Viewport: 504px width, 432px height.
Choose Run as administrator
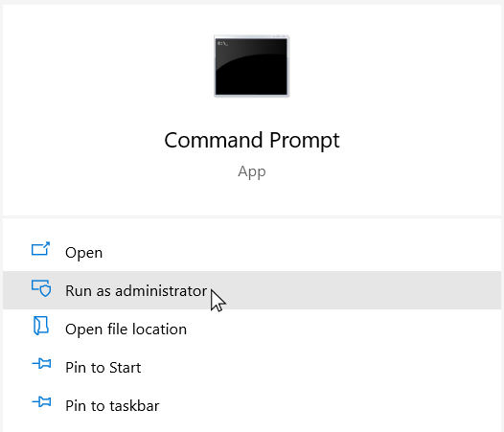pyautogui.click(x=136, y=291)
